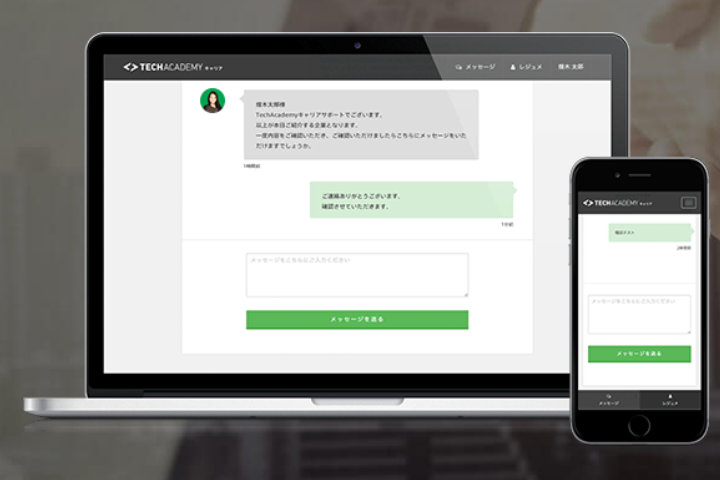This screenshot has height=480, width=720.
Task: Click the laptop textarea's resize handle
Action: tap(466, 294)
